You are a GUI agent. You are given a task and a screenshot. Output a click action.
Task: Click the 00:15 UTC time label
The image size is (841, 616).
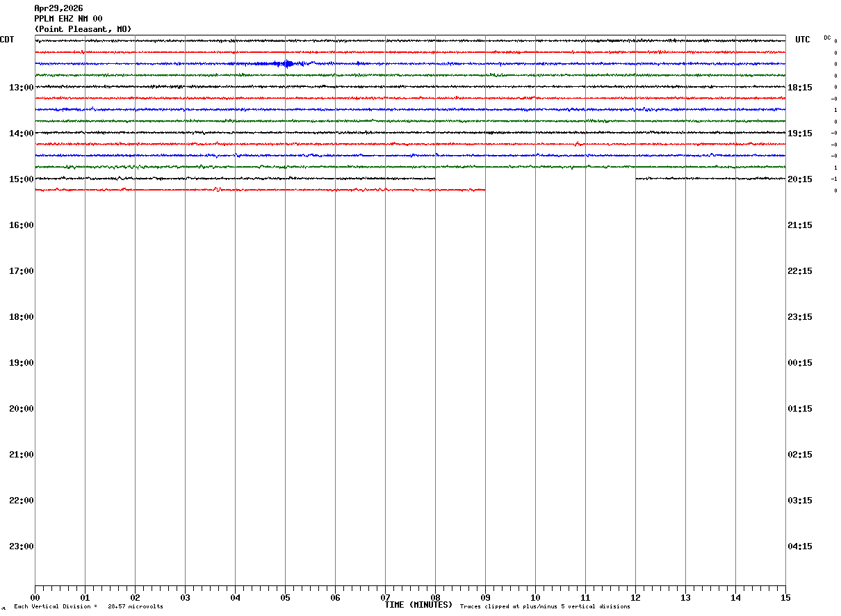(800, 362)
